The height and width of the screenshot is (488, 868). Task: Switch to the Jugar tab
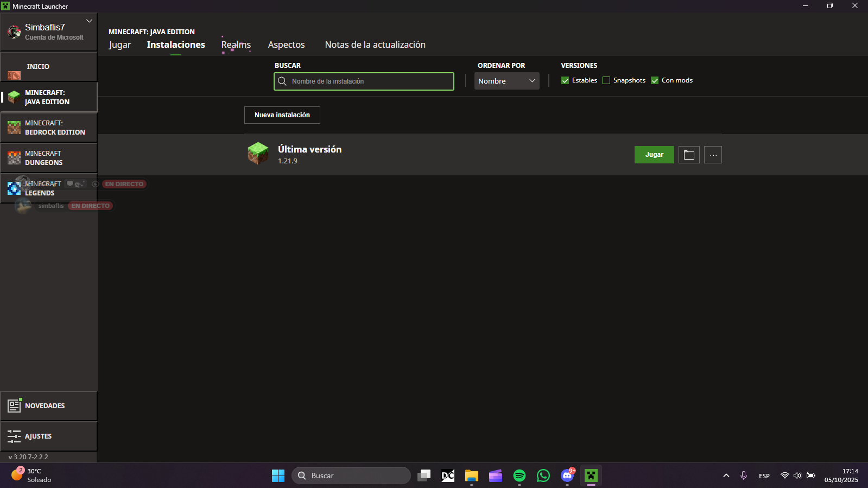pos(120,45)
